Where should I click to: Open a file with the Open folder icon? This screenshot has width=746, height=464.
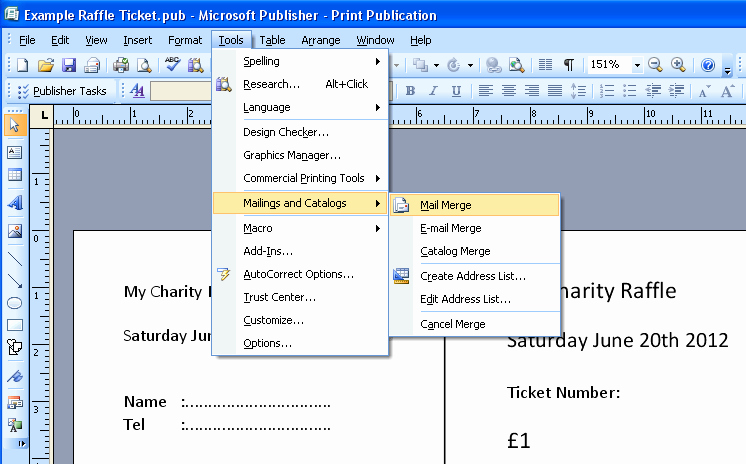point(46,65)
